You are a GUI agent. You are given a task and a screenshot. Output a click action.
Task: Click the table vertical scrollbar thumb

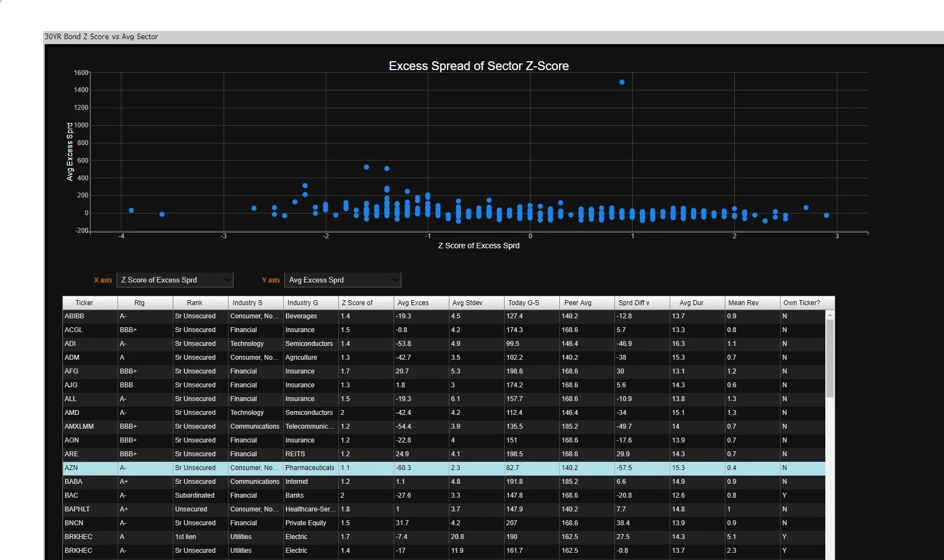tap(830, 358)
